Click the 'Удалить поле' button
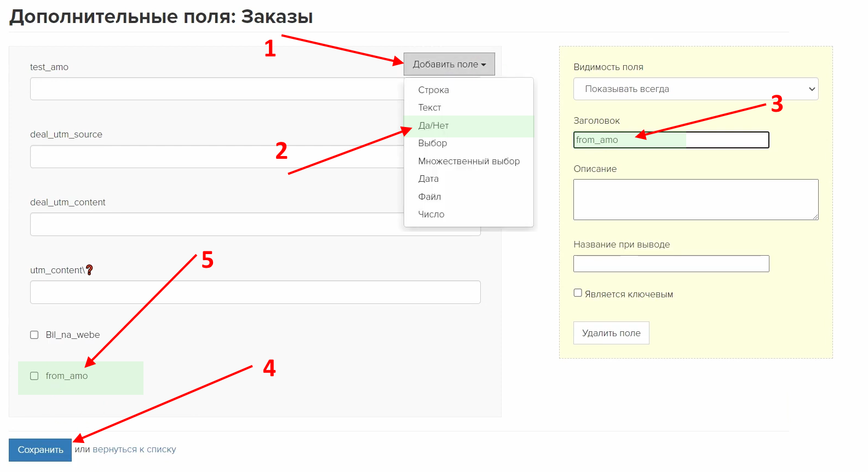 pos(611,333)
